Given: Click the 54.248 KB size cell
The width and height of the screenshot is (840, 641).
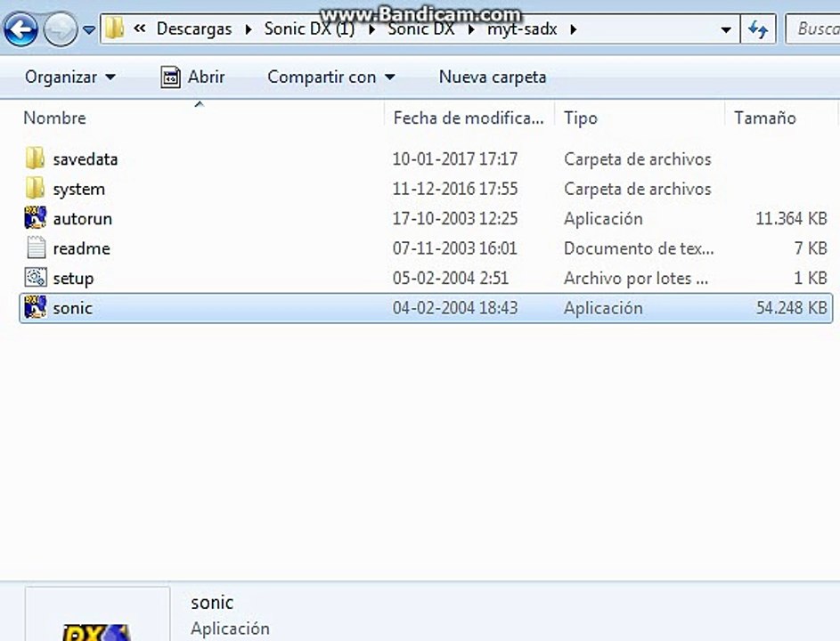Looking at the screenshot, I should (791, 308).
